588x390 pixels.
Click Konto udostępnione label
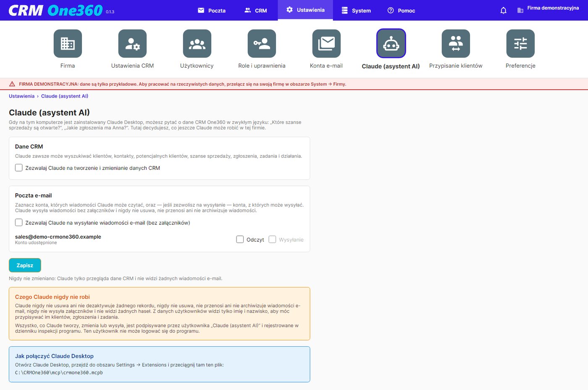pyautogui.click(x=36, y=243)
